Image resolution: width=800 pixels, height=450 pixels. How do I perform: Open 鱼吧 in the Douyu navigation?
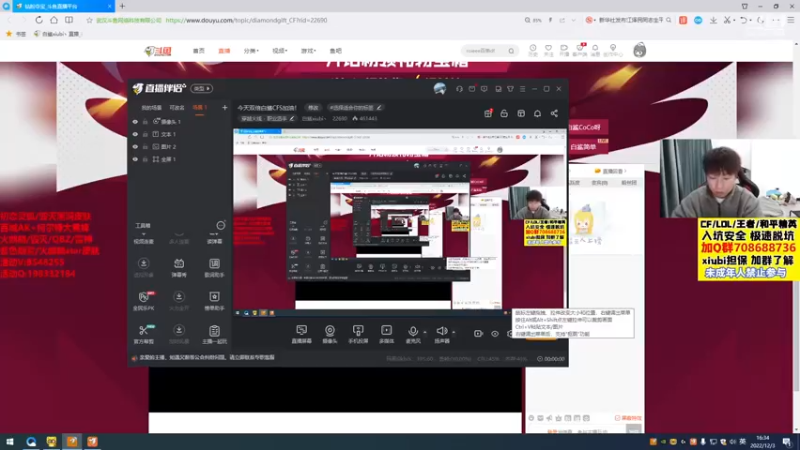coord(335,51)
